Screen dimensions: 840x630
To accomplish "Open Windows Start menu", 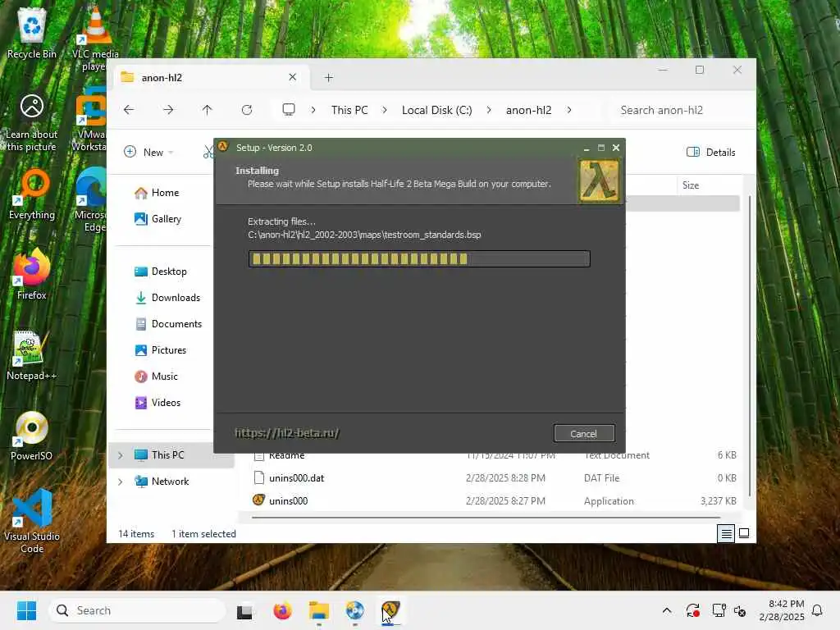I will click(26, 610).
